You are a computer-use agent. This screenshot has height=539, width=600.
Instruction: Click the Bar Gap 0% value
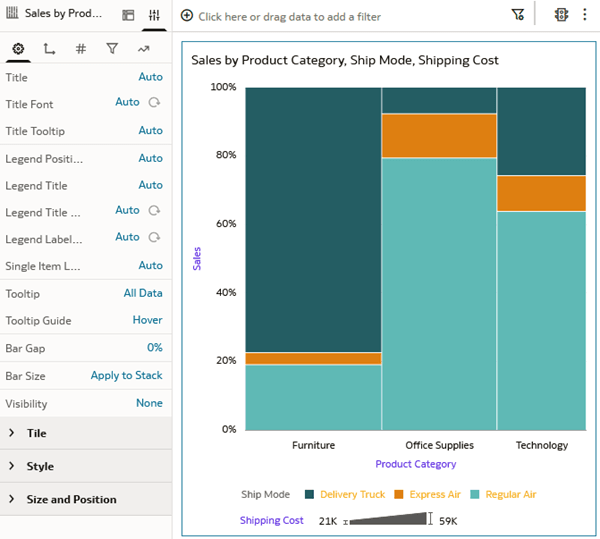pos(154,348)
